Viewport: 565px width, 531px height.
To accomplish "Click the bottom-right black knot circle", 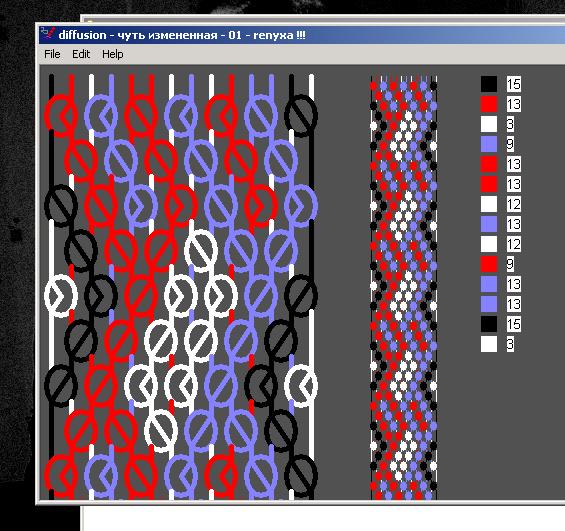I will click(301, 476).
